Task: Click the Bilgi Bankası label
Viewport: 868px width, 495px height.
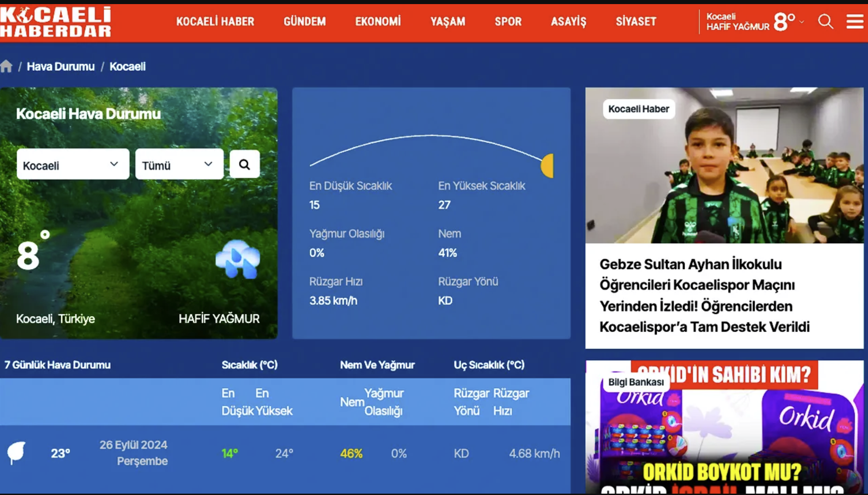Action: [635, 382]
